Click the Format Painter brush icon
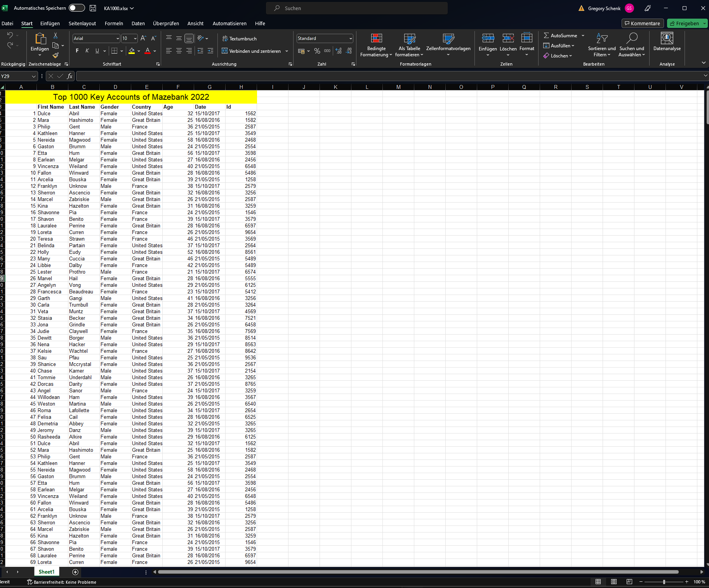709x588 pixels. tap(56, 56)
